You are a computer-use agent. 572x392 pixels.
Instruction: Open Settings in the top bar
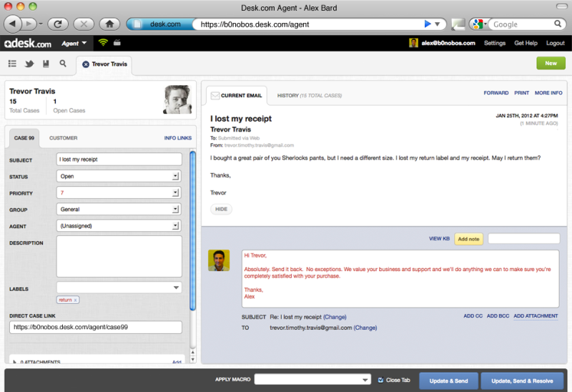[x=495, y=43]
